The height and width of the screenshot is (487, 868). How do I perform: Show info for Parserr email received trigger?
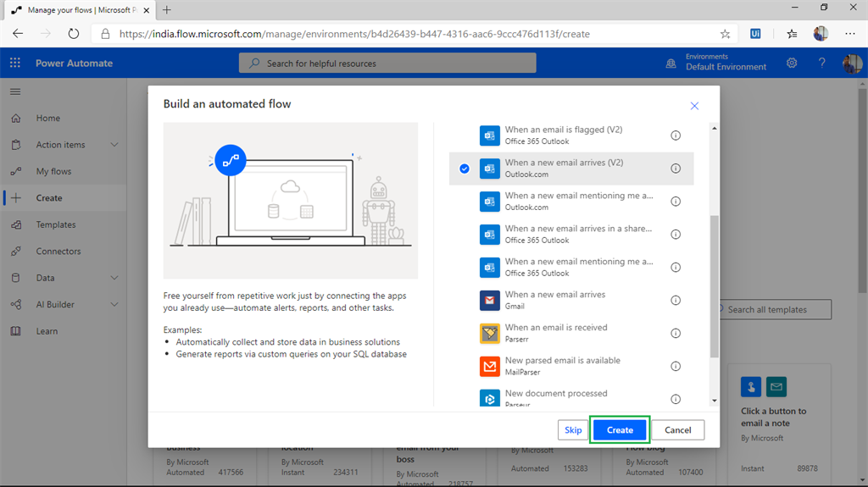coord(676,333)
